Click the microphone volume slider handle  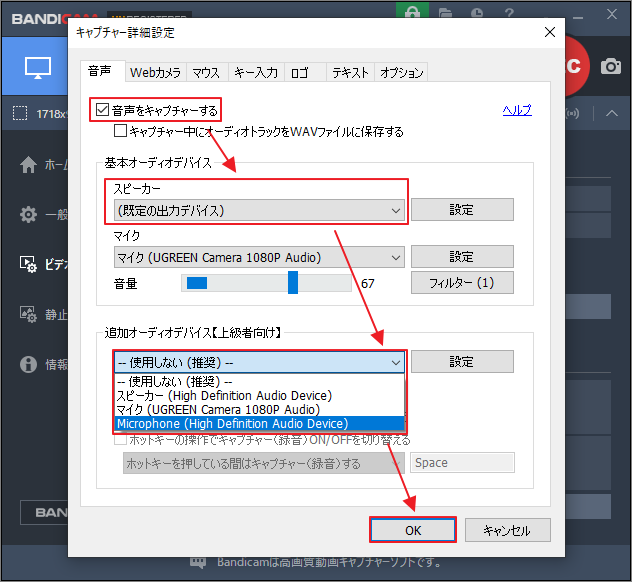coord(293,282)
